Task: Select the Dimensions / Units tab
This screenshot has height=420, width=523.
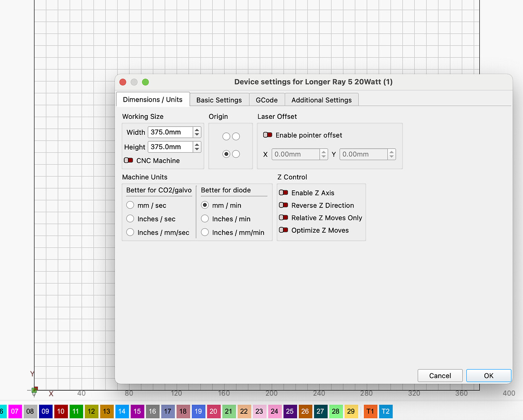Action: click(153, 100)
